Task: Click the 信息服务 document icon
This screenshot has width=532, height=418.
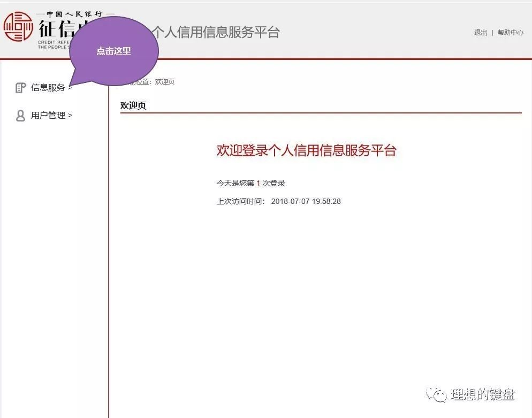Action: (x=20, y=88)
